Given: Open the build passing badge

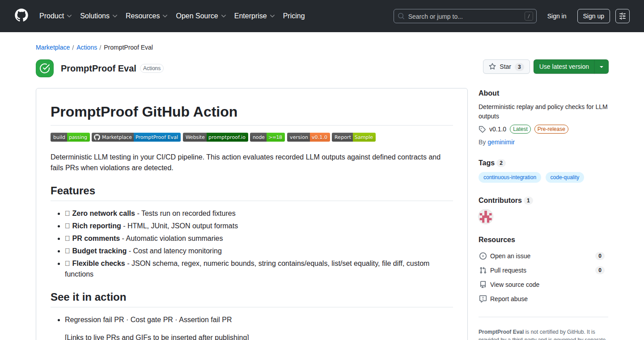Looking at the screenshot, I should point(70,137).
